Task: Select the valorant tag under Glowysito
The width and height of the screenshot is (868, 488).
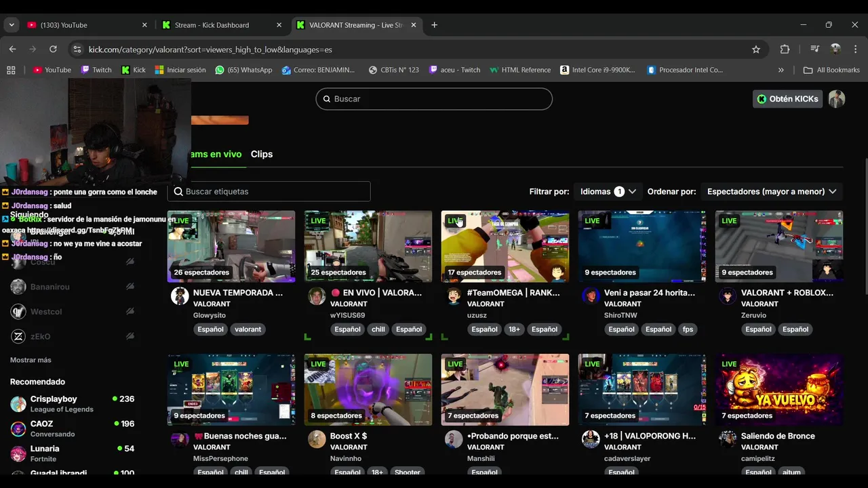Action: click(248, 329)
